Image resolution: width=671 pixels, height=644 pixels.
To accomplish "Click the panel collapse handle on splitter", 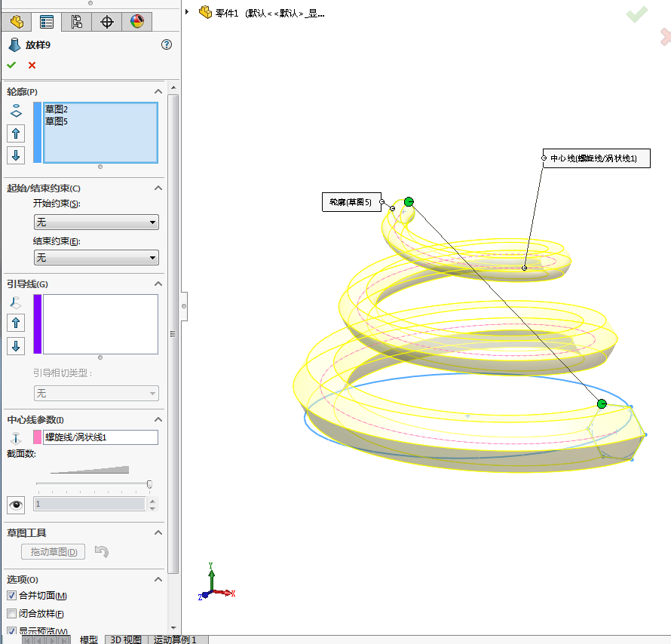I will pyautogui.click(x=184, y=306).
